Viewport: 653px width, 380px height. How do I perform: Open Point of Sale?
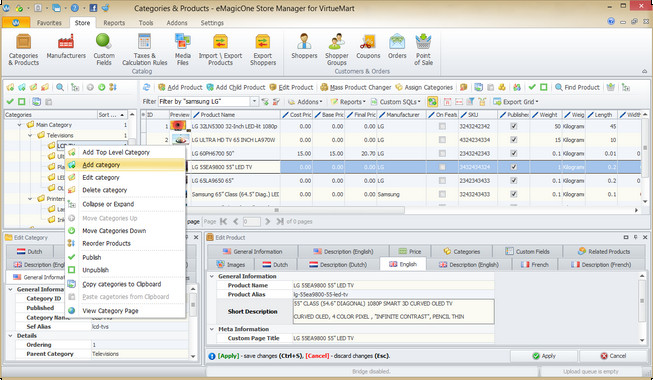[x=423, y=49]
